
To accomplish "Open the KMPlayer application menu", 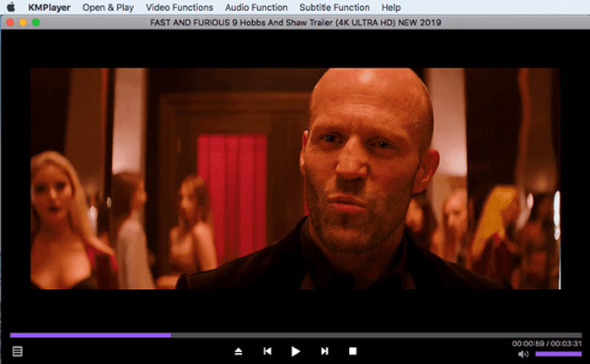I will [x=49, y=8].
